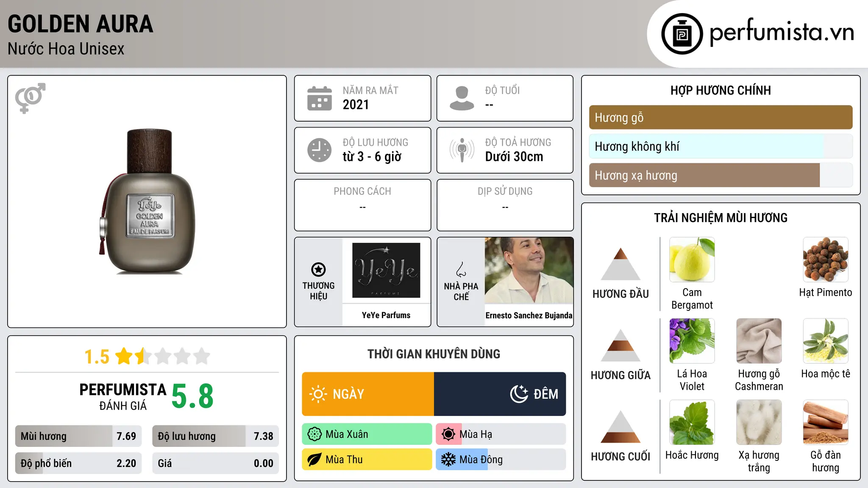
Task: Click the GOLDEN AURA title
Action: (x=81, y=24)
